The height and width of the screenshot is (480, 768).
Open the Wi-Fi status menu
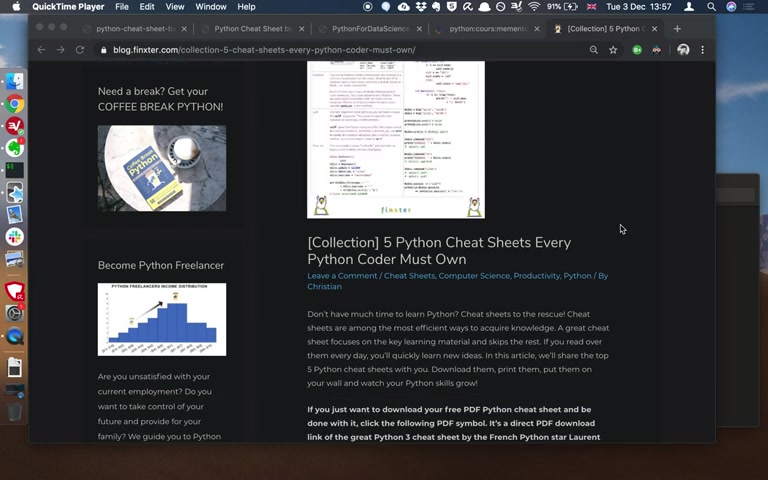[x=534, y=6]
